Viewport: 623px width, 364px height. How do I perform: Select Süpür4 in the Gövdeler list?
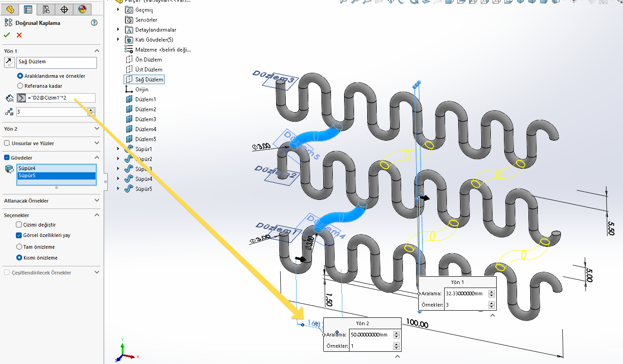[56, 169]
